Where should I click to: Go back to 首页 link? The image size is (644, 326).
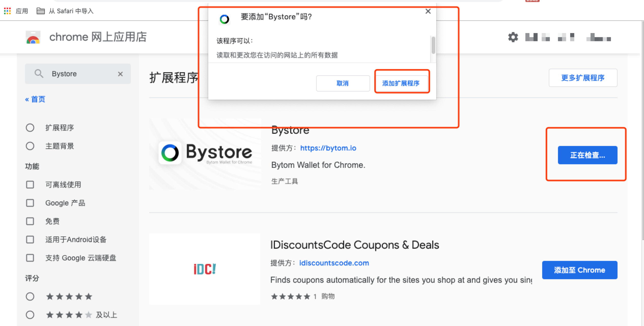35,99
